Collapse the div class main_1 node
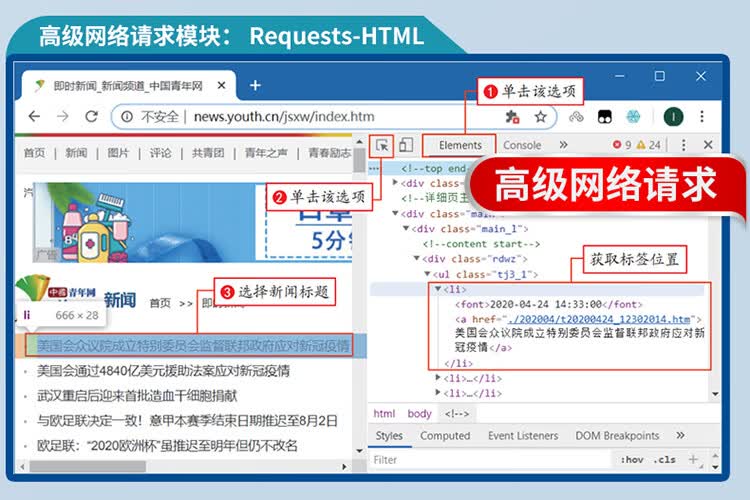 [x=406, y=228]
